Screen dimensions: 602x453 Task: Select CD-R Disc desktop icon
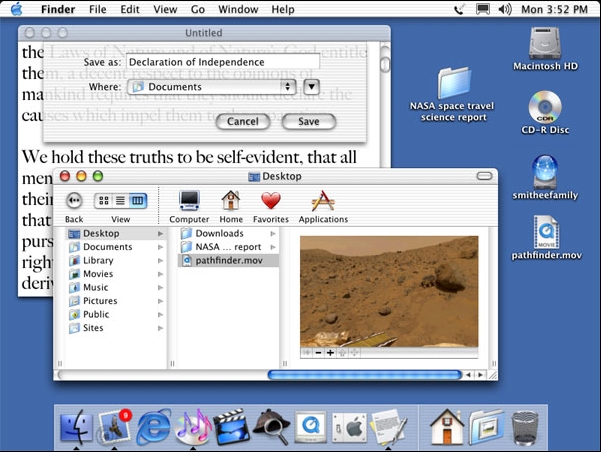(x=545, y=112)
